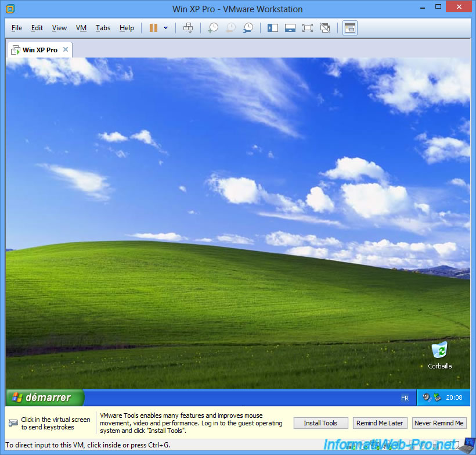Click Install Tools button

(x=320, y=423)
